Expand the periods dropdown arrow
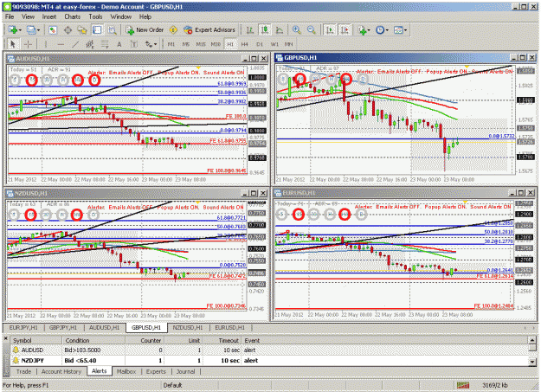The height and width of the screenshot is (392, 541). click(x=387, y=30)
